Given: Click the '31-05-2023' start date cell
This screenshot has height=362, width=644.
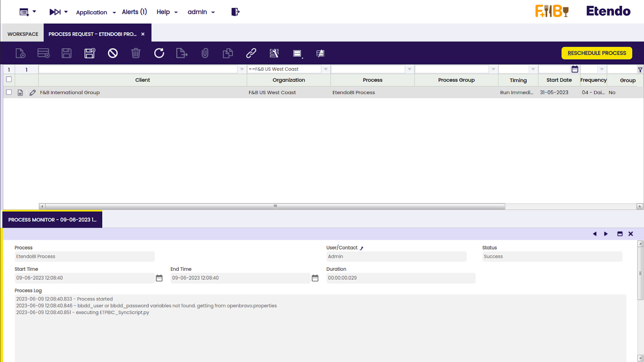Looking at the screenshot, I should [559, 93].
